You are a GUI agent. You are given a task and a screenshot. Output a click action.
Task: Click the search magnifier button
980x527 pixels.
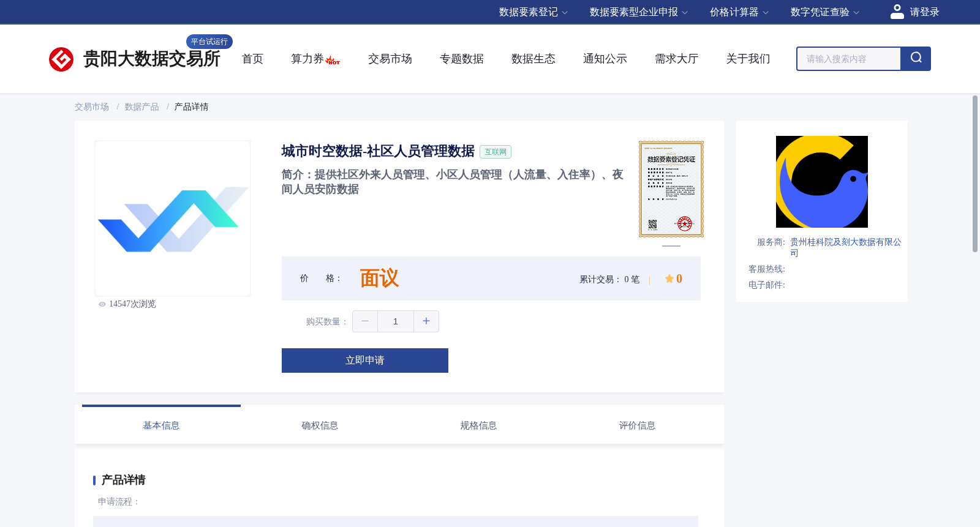click(x=916, y=59)
